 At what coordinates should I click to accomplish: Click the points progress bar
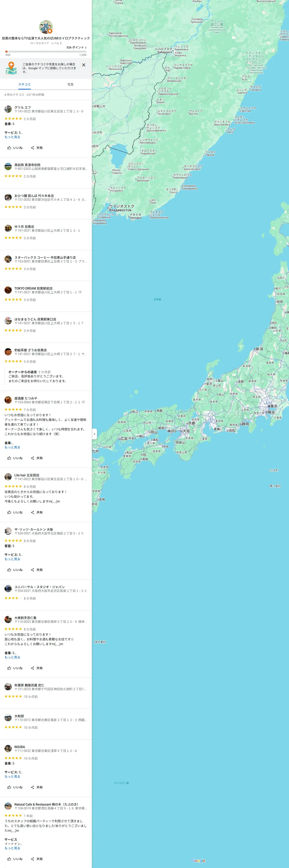click(x=46, y=52)
